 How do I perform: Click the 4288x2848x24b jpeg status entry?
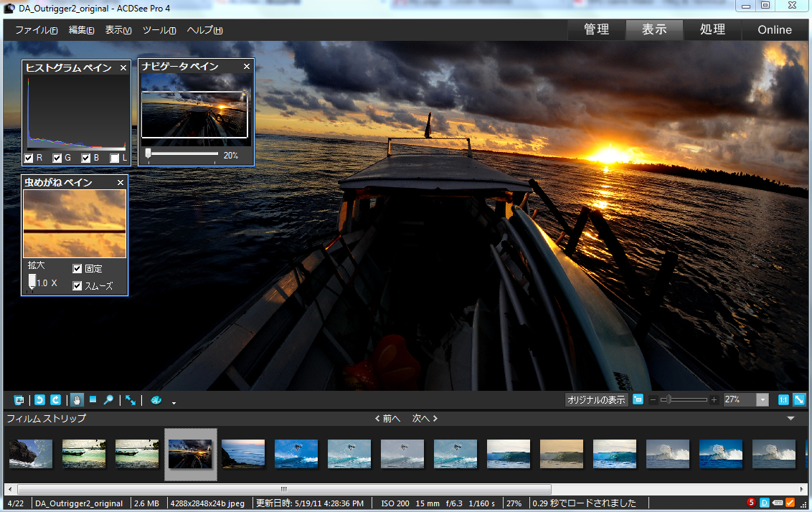click(x=207, y=503)
